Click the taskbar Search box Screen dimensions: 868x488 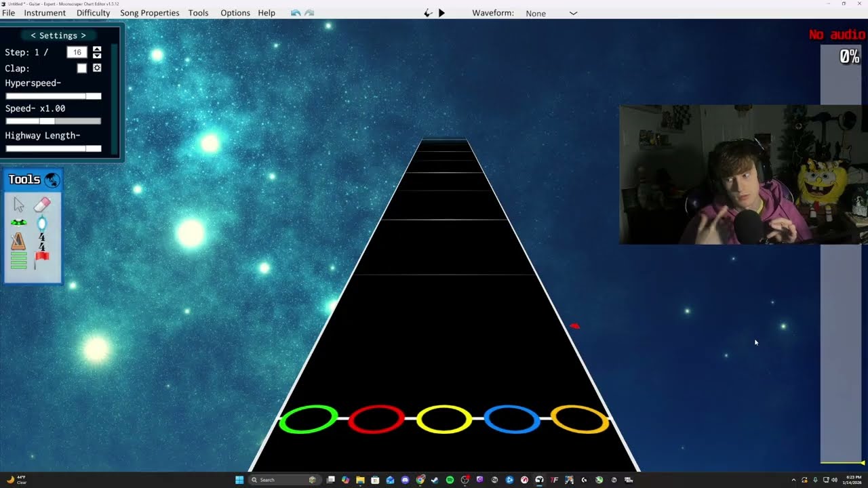pos(283,480)
